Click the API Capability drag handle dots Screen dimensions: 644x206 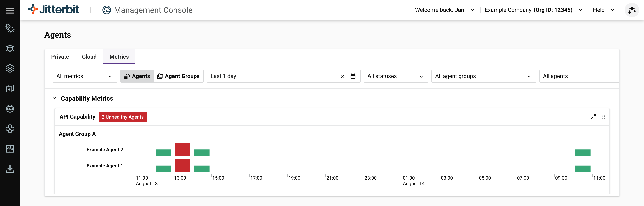(x=604, y=117)
